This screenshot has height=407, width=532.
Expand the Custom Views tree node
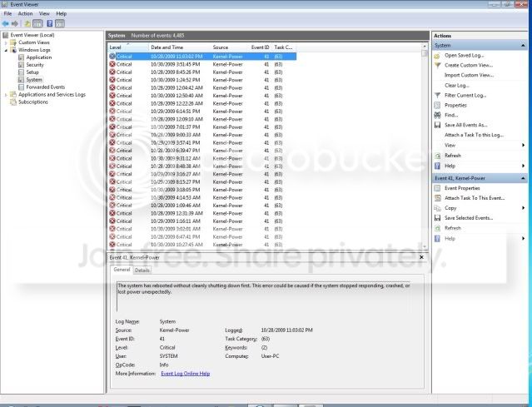point(6,42)
